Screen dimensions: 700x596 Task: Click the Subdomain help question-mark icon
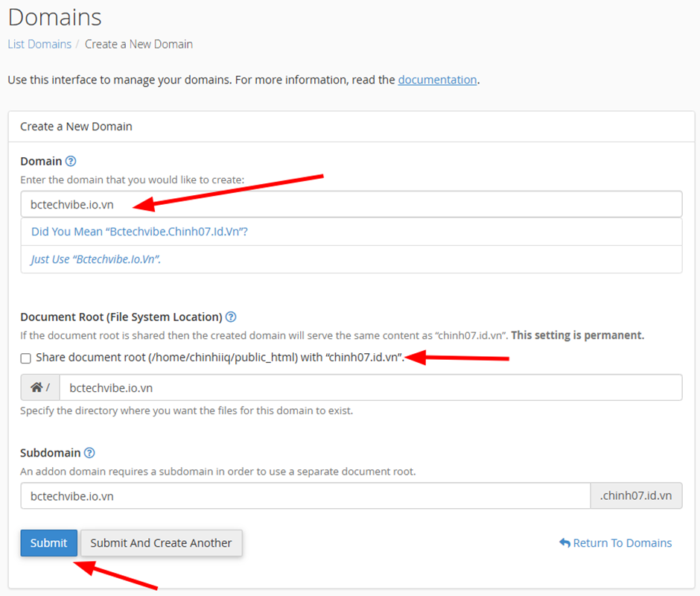[x=89, y=452]
